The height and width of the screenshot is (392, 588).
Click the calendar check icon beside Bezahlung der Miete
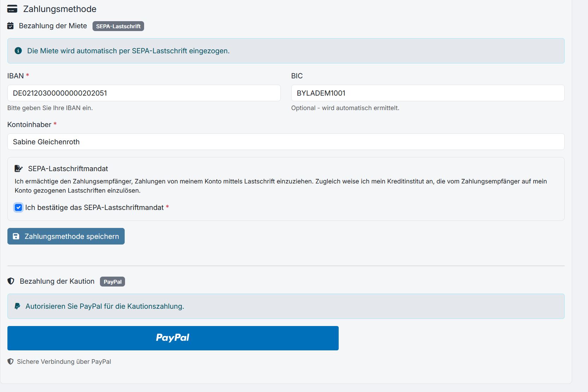click(x=11, y=26)
